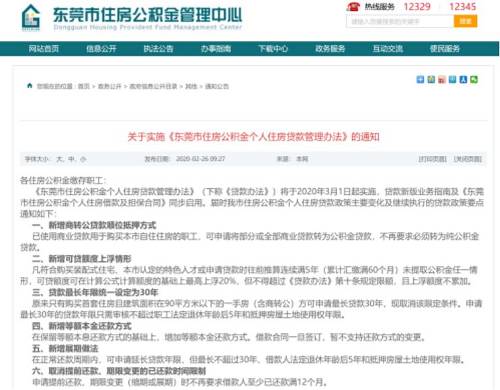Screen dimensions: 500x390
Task: Open 便民服务 in the navigation bar
Action: [x=445, y=49]
